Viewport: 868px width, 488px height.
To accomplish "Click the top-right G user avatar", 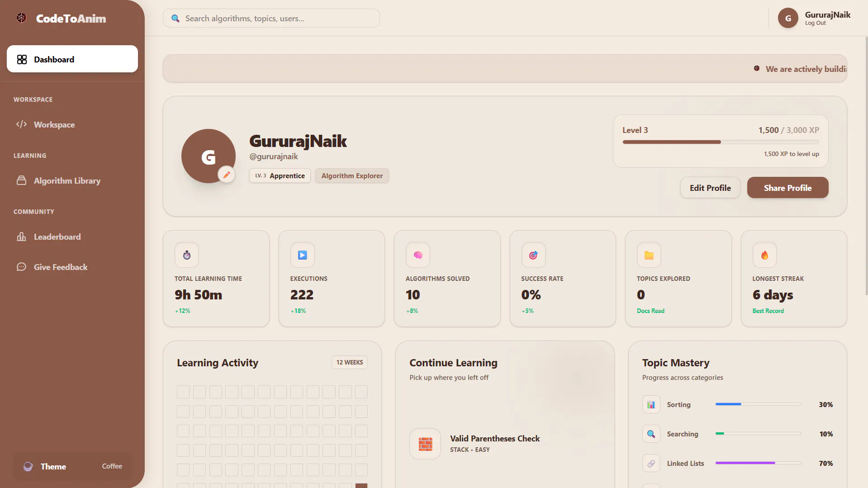I will 788,18.
